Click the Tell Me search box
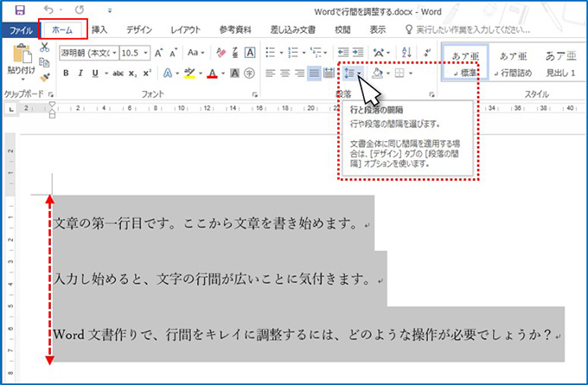This screenshot has height=385, width=588. 468,30
